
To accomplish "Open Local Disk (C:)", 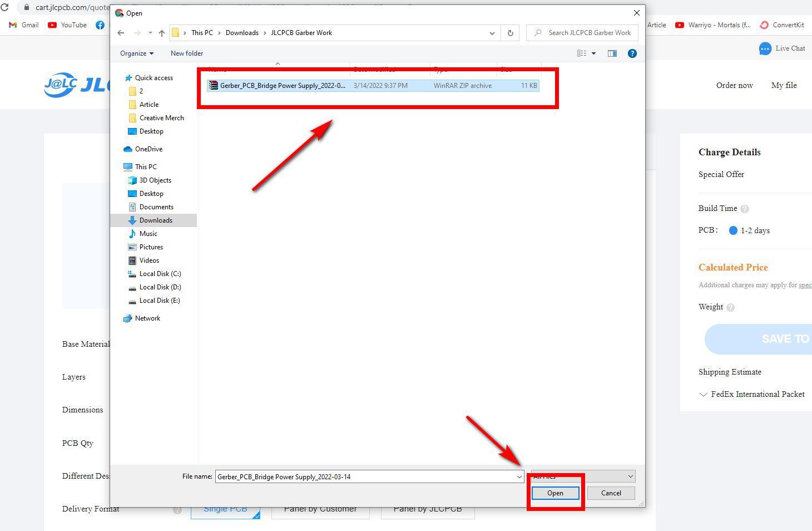I will pyautogui.click(x=155, y=274).
